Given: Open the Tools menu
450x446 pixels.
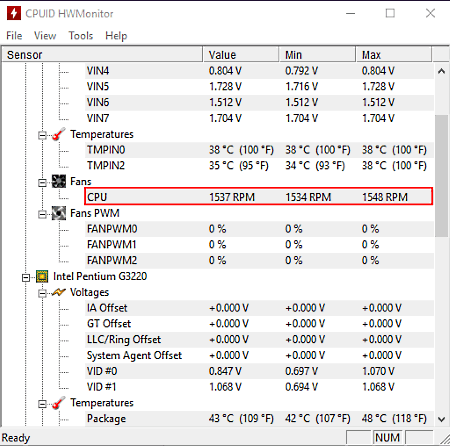Looking at the screenshot, I should [x=81, y=35].
